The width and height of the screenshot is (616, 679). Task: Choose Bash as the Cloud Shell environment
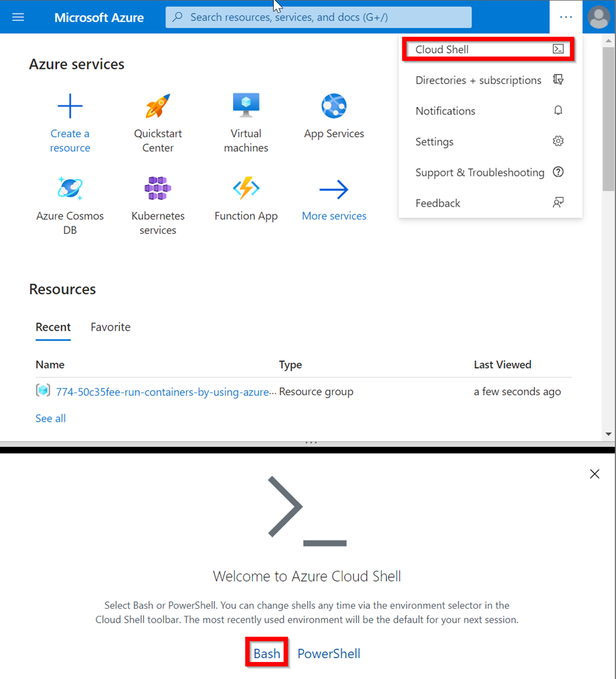[266, 653]
